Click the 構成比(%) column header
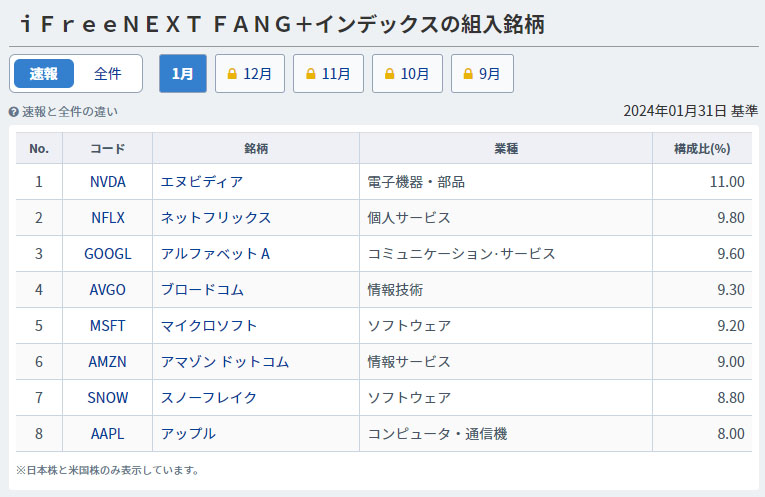Viewport: 765px width, 497px height. [702, 149]
